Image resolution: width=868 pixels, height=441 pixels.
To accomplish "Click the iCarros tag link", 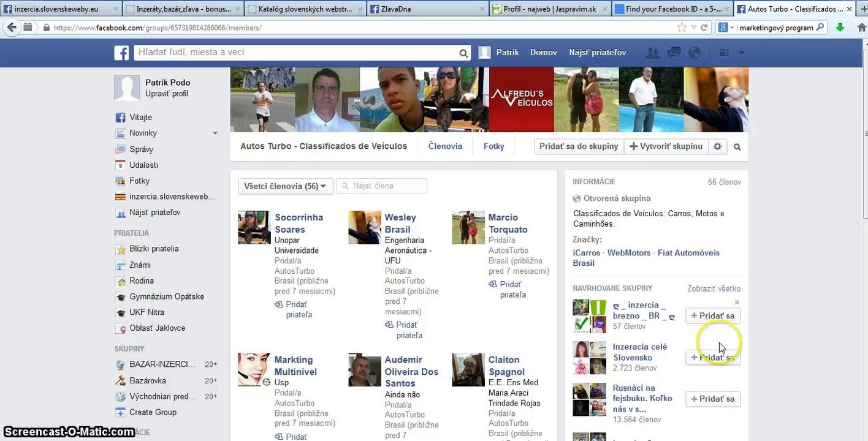I will (x=587, y=253).
